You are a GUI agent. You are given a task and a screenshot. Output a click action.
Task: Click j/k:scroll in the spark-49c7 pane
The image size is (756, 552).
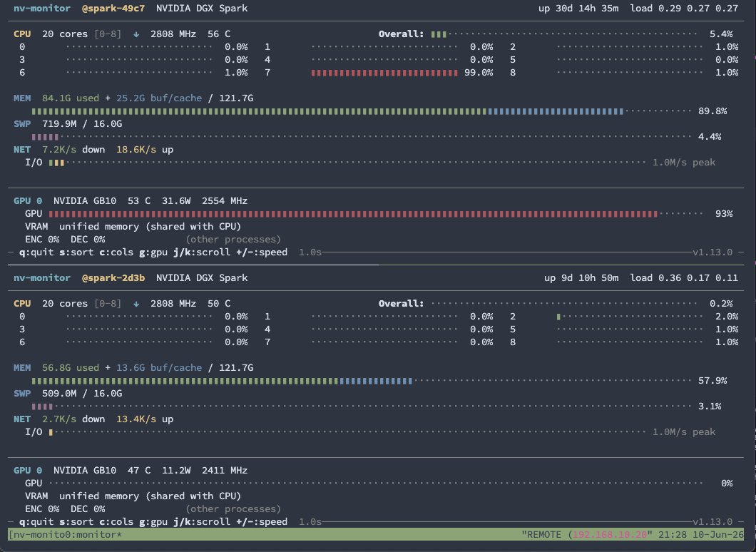(202, 252)
